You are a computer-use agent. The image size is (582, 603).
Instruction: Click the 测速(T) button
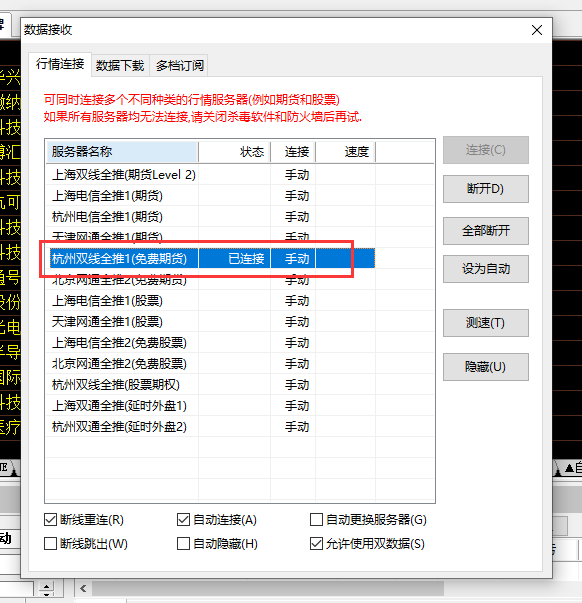[485, 323]
